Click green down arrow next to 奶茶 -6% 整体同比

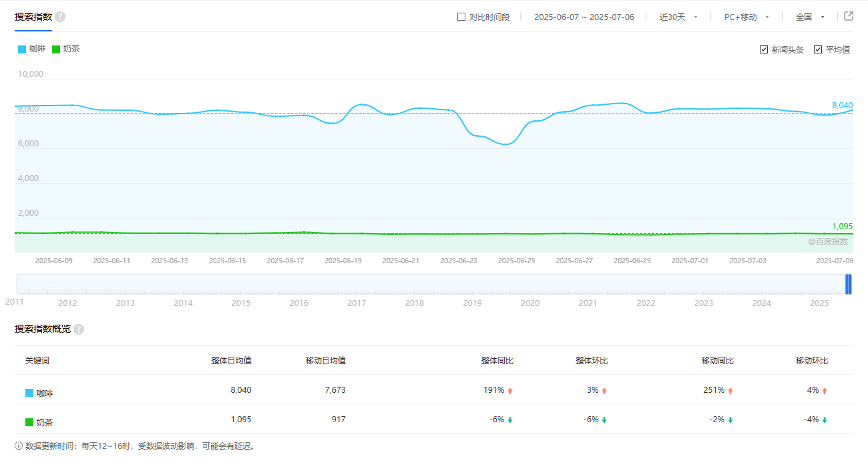click(510, 420)
